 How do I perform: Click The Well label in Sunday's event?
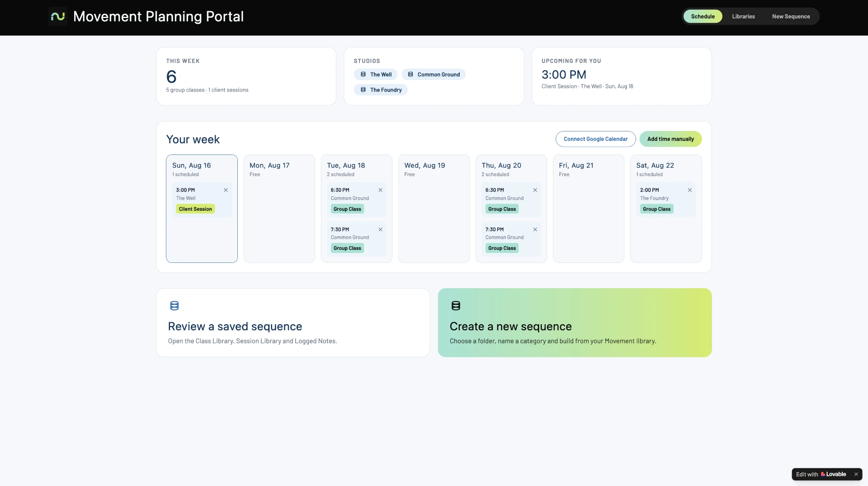186,198
